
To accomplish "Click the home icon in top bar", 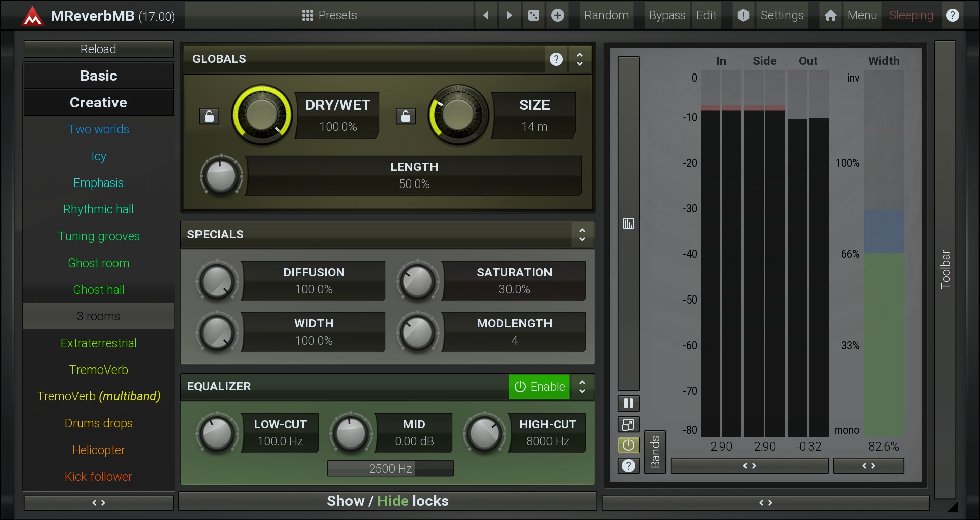I will (x=830, y=15).
